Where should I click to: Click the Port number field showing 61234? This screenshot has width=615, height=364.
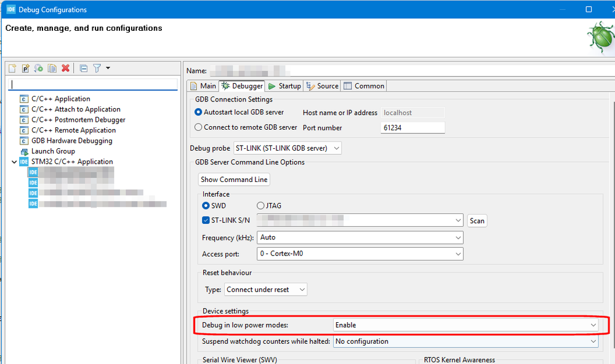(x=412, y=128)
